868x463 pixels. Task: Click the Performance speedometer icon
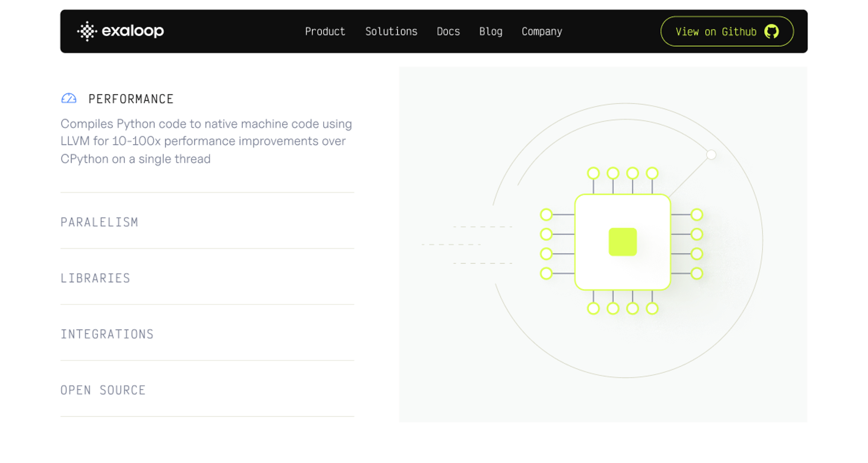click(x=69, y=98)
